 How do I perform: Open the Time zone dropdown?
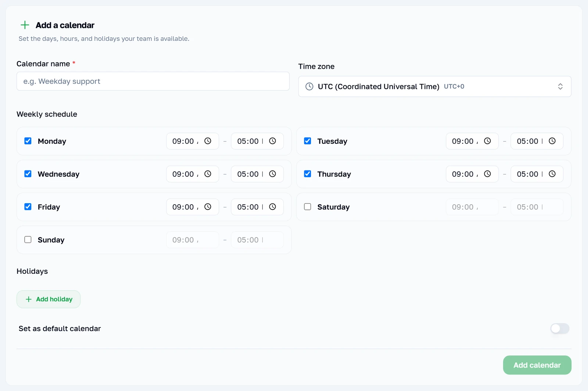point(435,86)
